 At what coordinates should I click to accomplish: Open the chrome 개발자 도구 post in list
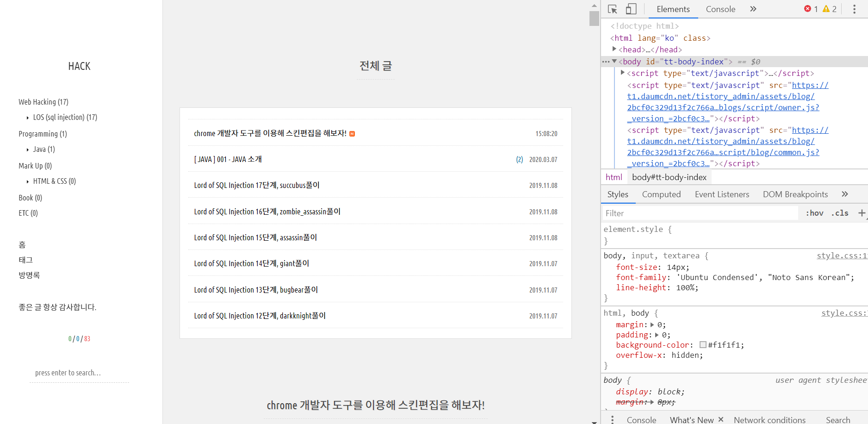pyautogui.click(x=270, y=133)
